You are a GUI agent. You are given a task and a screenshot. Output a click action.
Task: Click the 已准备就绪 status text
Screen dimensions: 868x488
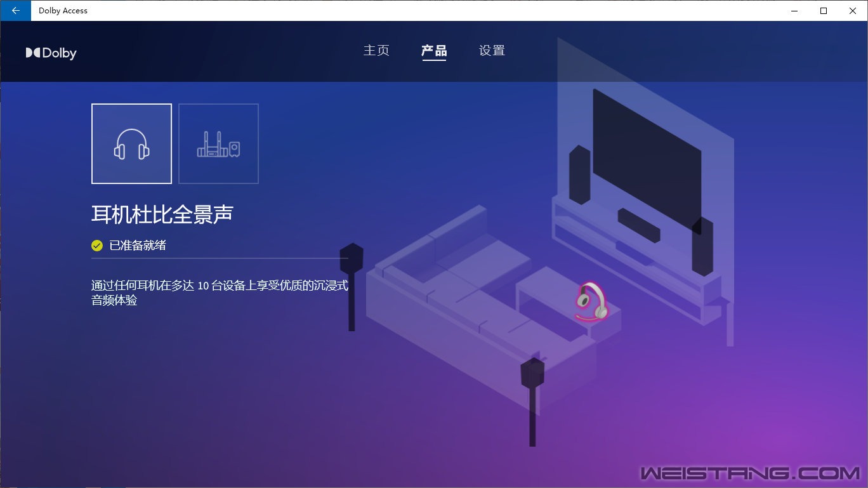138,246
